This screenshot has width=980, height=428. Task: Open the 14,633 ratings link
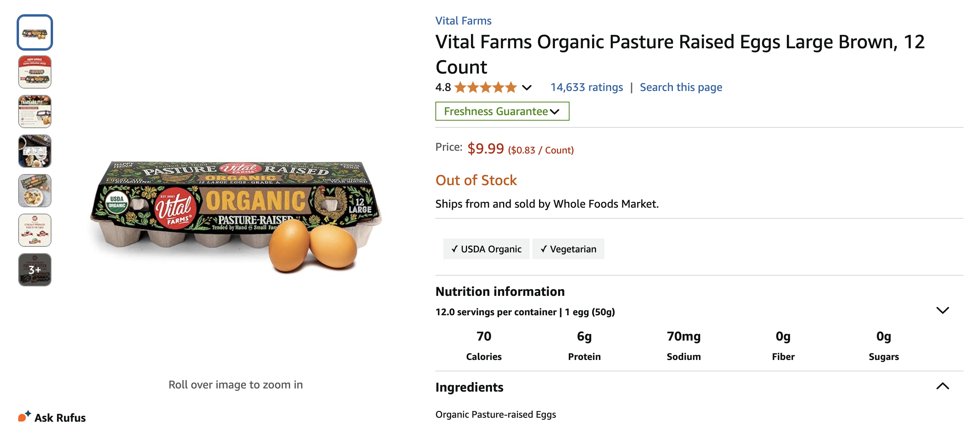click(586, 87)
